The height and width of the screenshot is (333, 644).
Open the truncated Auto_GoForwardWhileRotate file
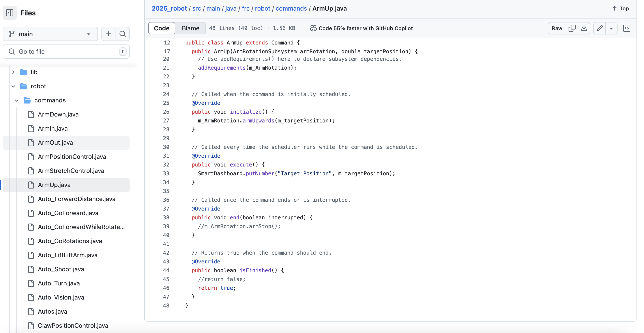[x=81, y=227]
